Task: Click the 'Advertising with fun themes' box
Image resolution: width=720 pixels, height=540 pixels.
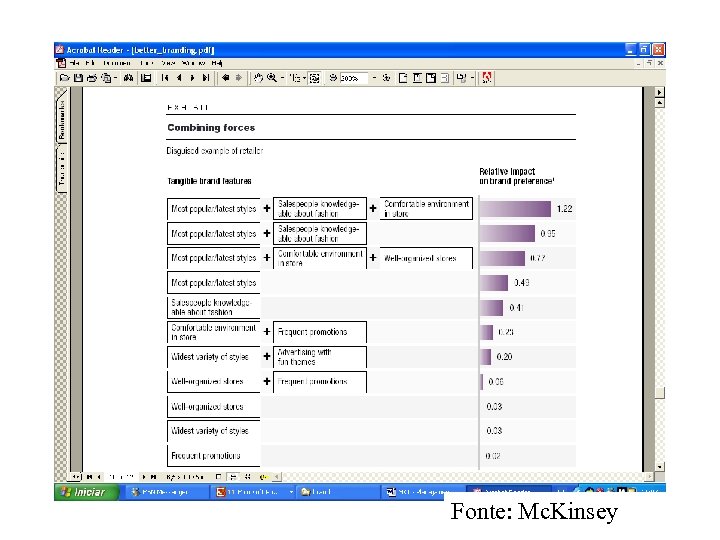Action: tap(320, 357)
